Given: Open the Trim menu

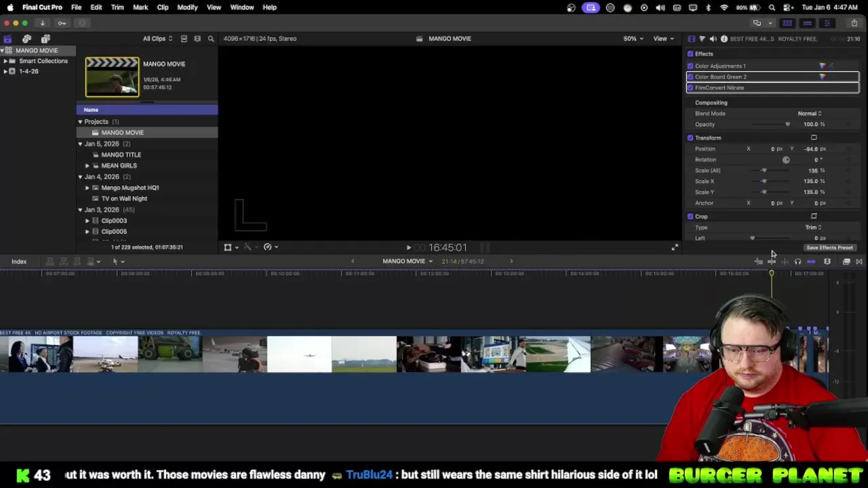Looking at the screenshot, I should click(x=117, y=7).
